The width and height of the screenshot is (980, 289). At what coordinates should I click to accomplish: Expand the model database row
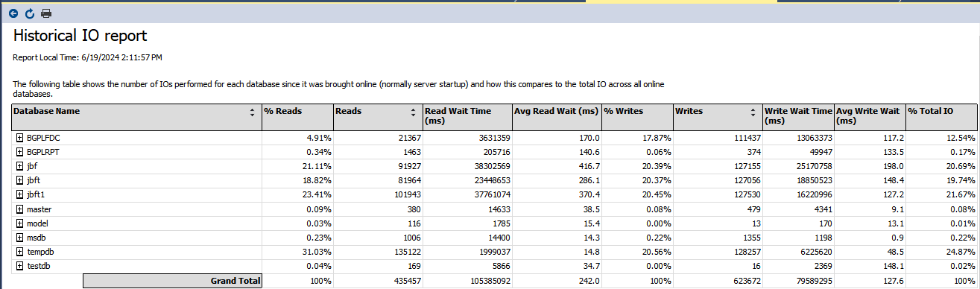(19, 223)
